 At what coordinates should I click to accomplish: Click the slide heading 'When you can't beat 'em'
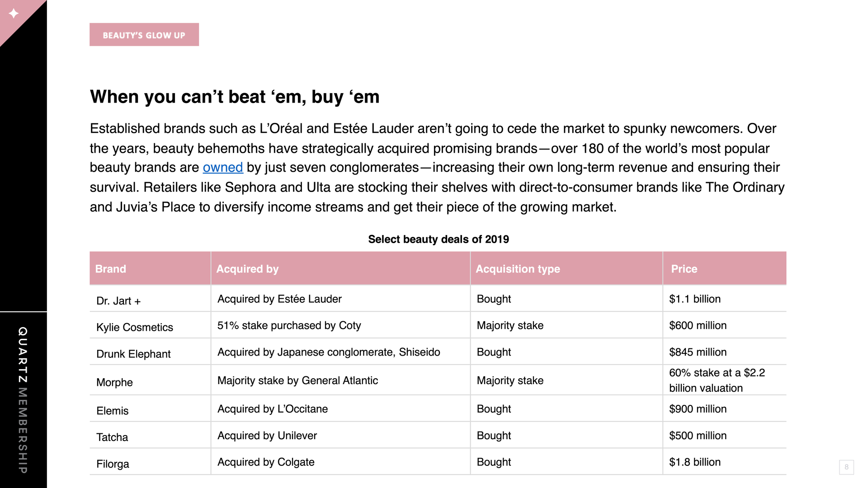click(235, 97)
